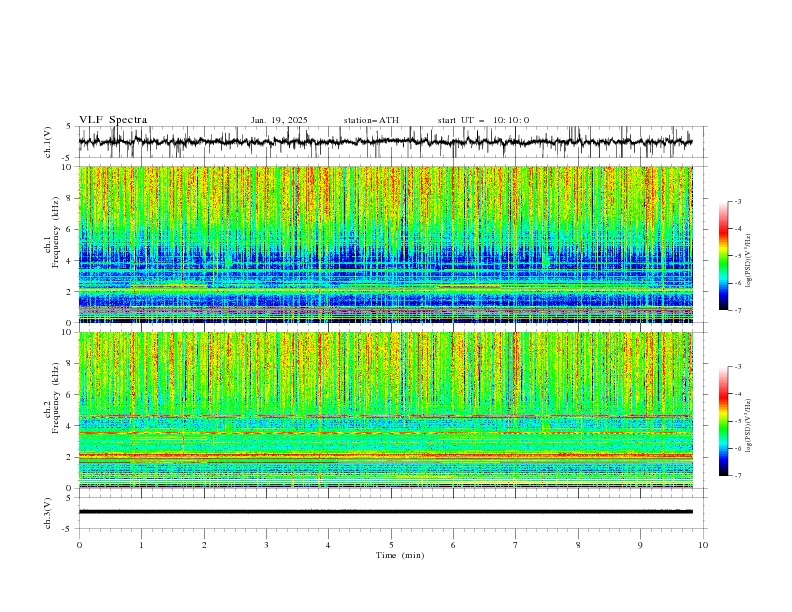Click the "8" kHz tick on ch.1 frequency axis
The width and height of the screenshot is (792, 612).
(71, 198)
